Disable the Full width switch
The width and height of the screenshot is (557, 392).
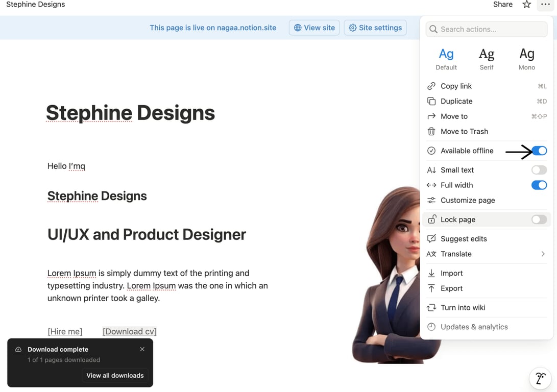pos(539,185)
